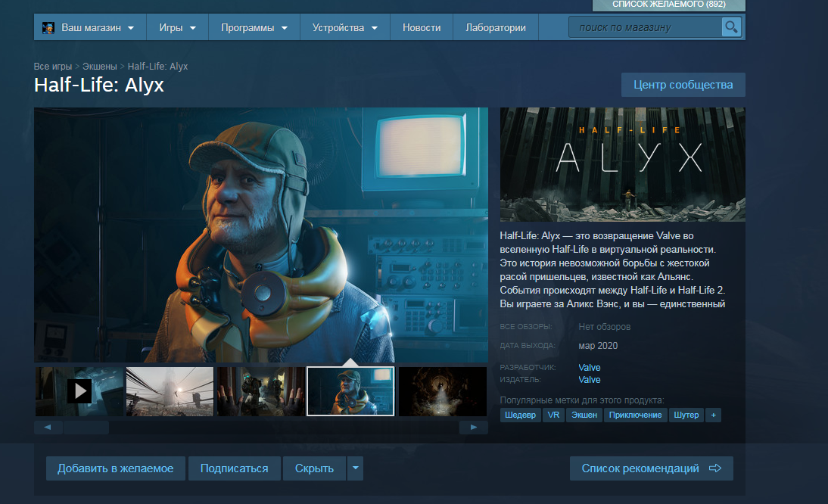Click the Нет обзоров review text
828x504 pixels.
point(604,327)
